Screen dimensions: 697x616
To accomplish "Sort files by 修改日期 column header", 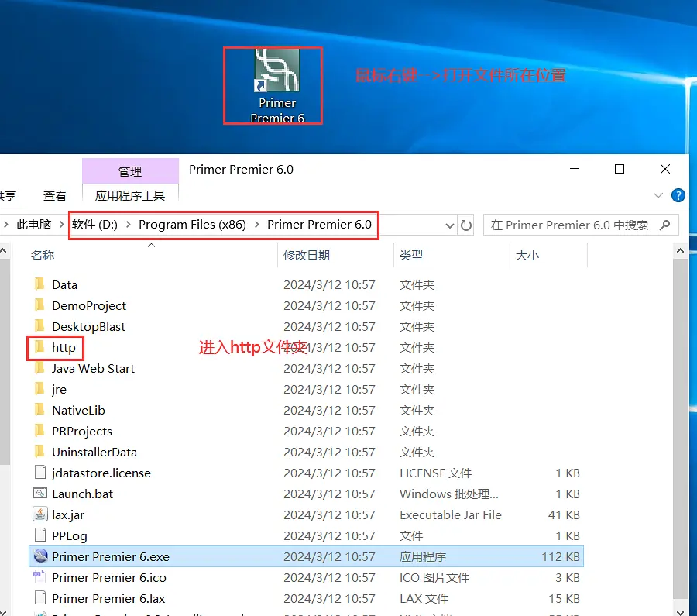I will point(307,255).
